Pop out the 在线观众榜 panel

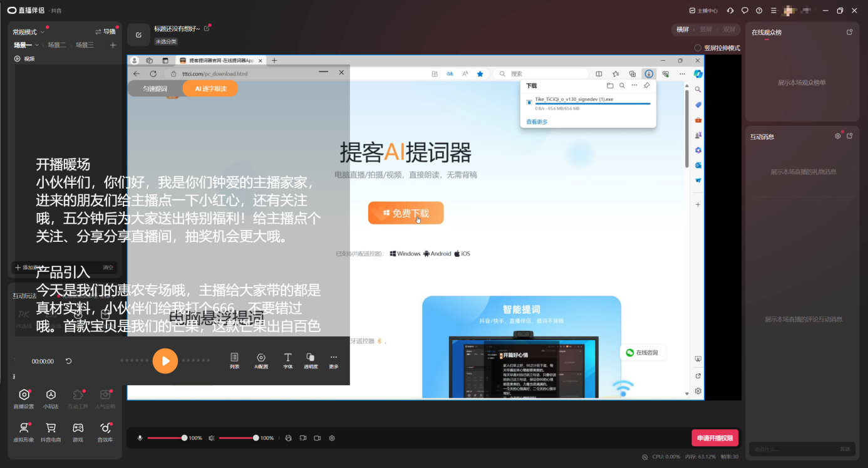click(850, 32)
